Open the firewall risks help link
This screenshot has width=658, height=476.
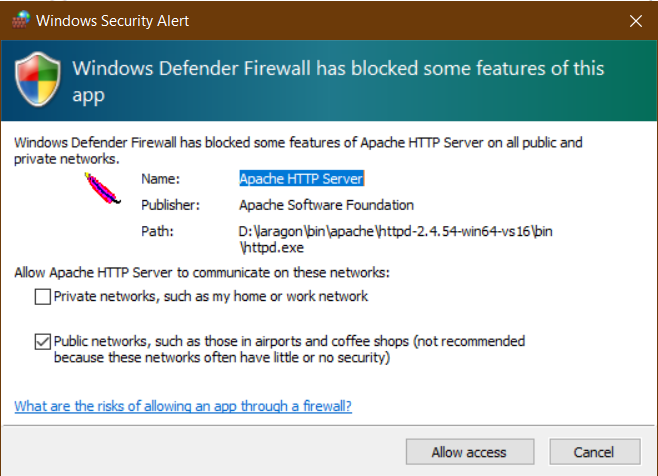[x=183, y=406]
